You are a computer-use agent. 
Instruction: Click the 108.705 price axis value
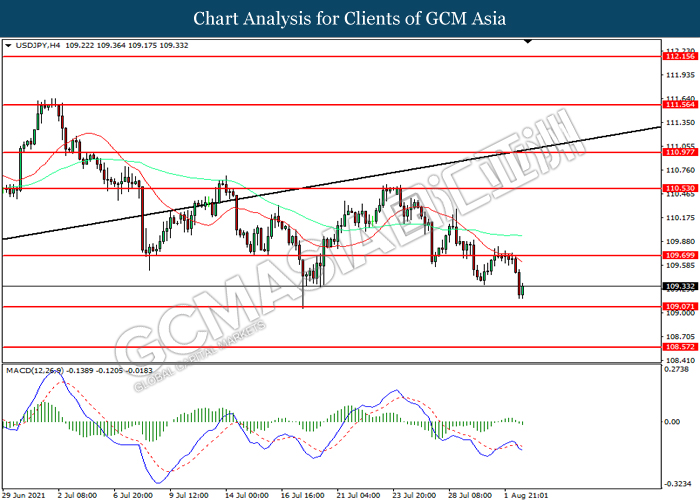(x=680, y=337)
